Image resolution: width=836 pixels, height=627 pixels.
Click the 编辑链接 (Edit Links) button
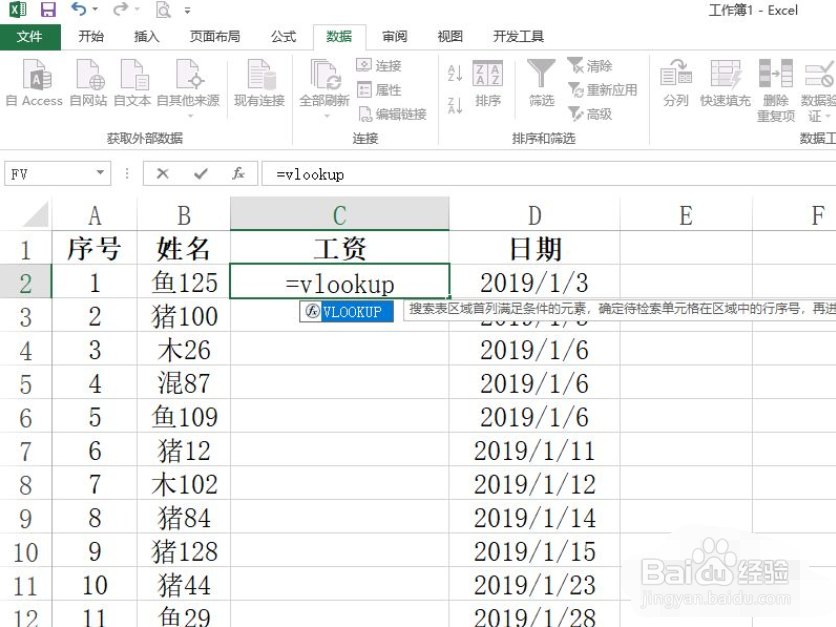click(392, 114)
